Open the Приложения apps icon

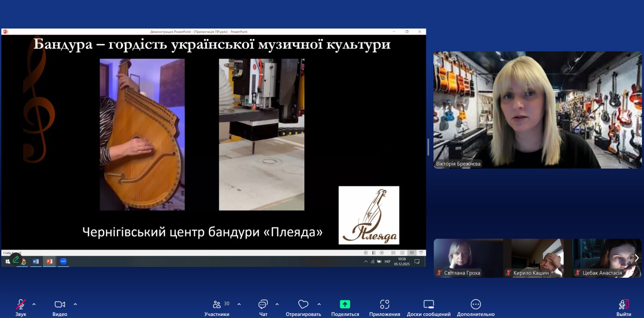(x=384, y=304)
